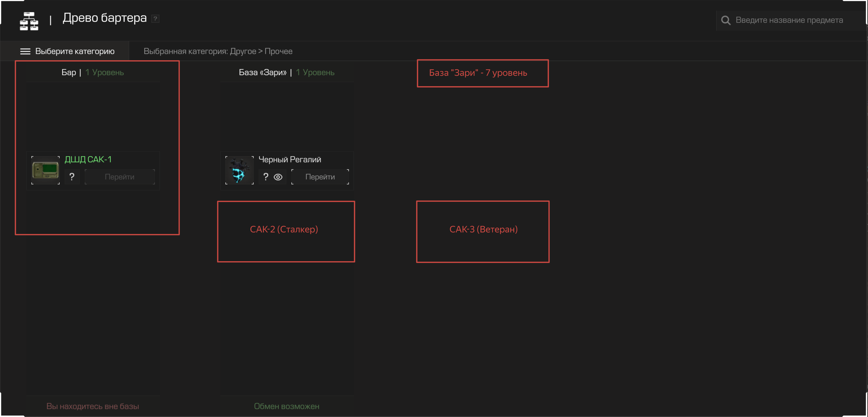Image resolution: width=868 pixels, height=417 pixels.
Task: Open the ДШД САК-1 item name link
Action: pyautogui.click(x=88, y=159)
